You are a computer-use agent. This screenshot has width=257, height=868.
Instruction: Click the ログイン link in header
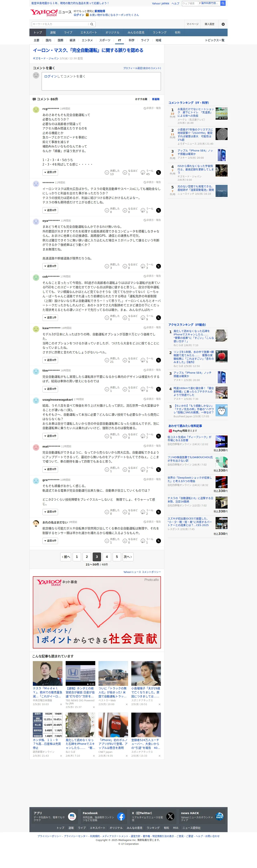tap(79, 15)
